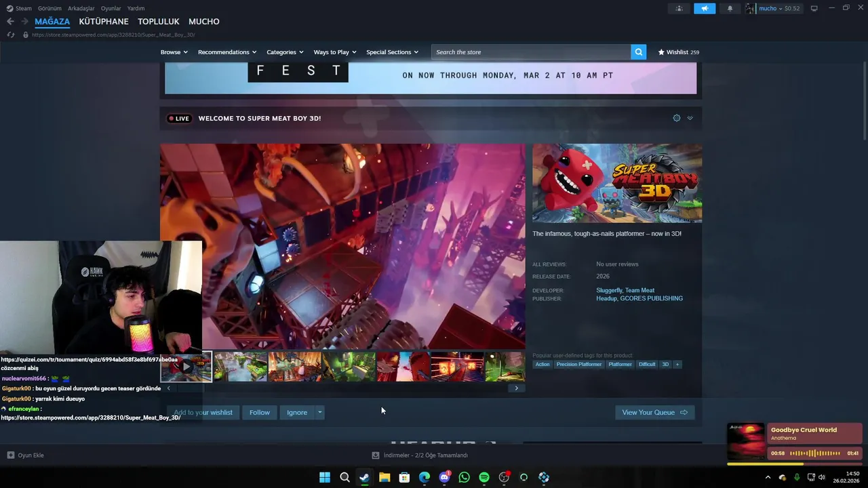Open the broadcast settings gear icon
This screenshot has height=488, width=868.
pos(676,118)
